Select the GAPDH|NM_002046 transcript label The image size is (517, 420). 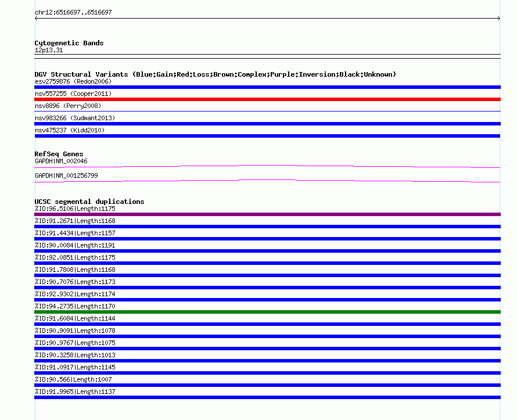(x=61, y=161)
